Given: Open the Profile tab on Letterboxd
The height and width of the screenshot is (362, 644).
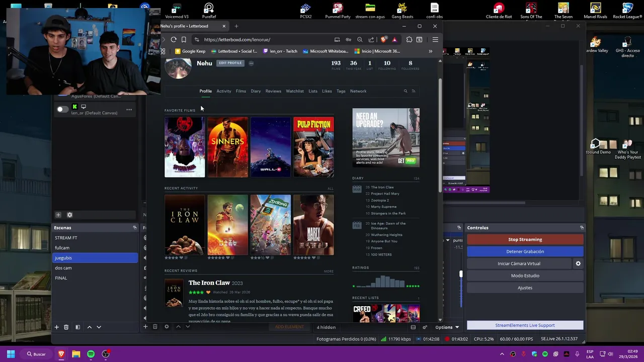Looking at the screenshot, I should click(205, 91).
